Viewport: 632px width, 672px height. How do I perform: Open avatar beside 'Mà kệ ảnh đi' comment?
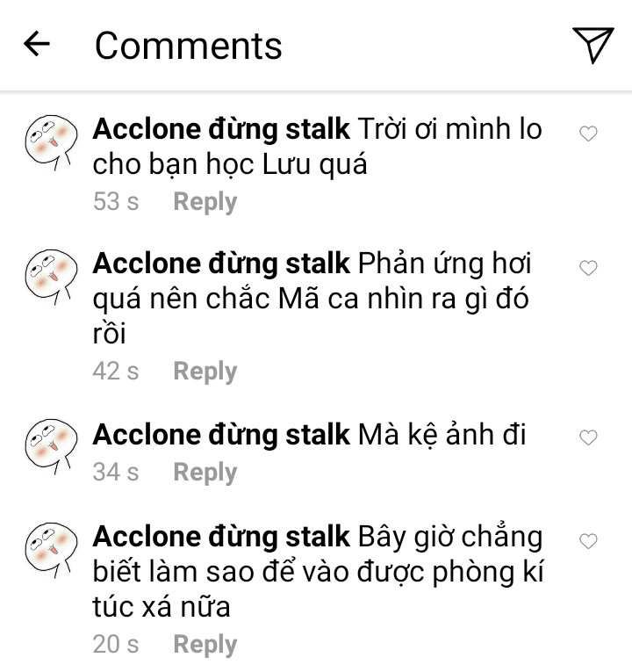click(52, 446)
